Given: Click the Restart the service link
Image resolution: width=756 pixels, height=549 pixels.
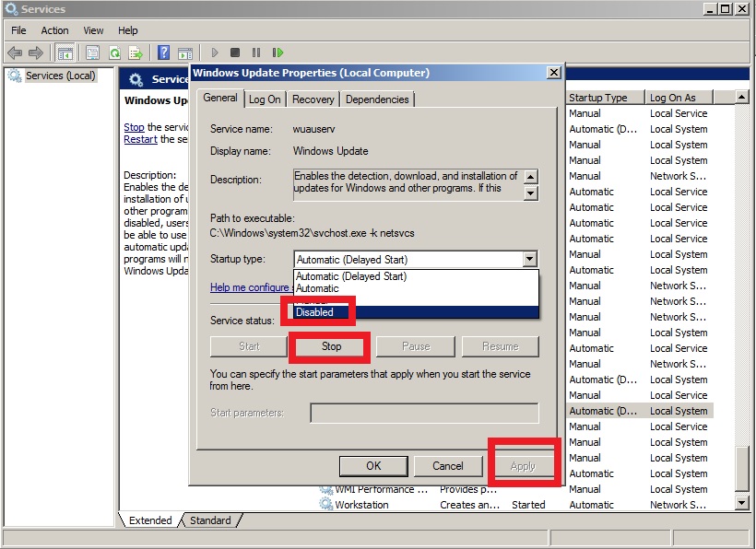Looking at the screenshot, I should click(140, 139).
